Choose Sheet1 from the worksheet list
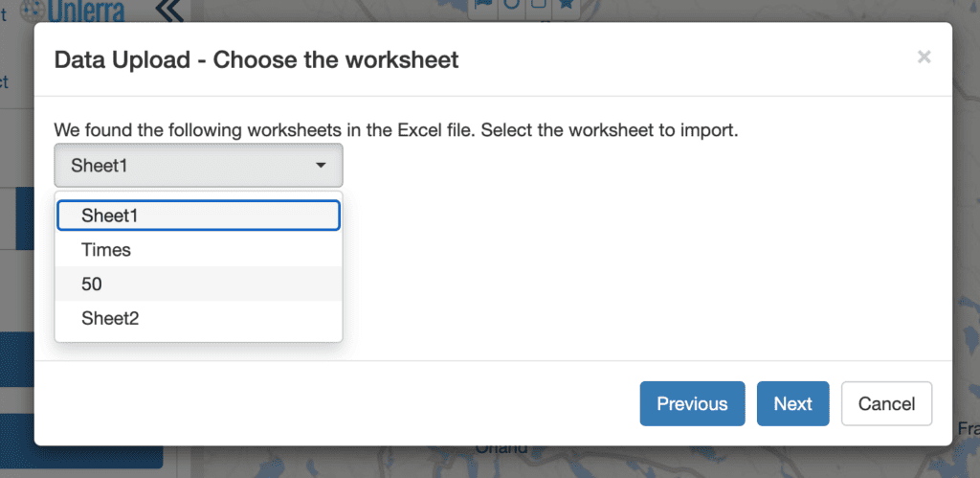This screenshot has width=980, height=478. coord(198,216)
